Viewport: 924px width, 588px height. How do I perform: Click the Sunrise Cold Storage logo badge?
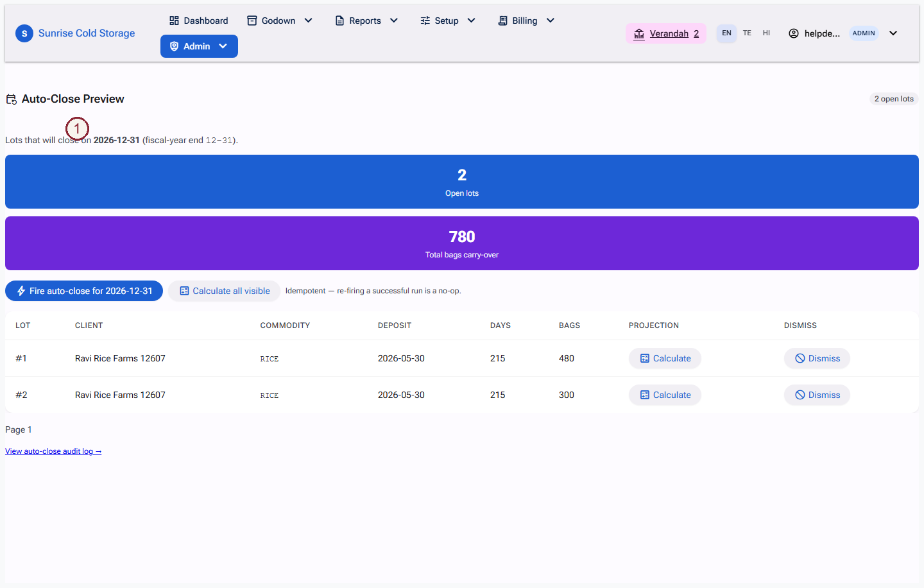(x=24, y=33)
